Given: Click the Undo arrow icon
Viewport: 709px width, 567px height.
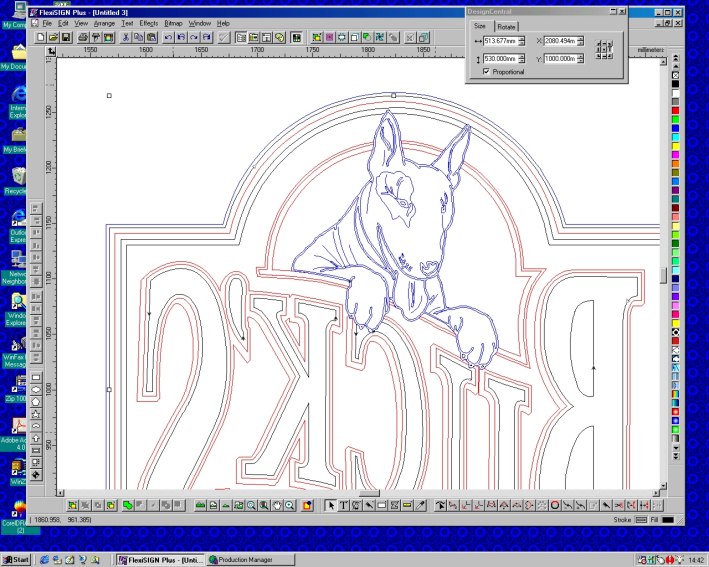Looking at the screenshot, I should (168, 37).
